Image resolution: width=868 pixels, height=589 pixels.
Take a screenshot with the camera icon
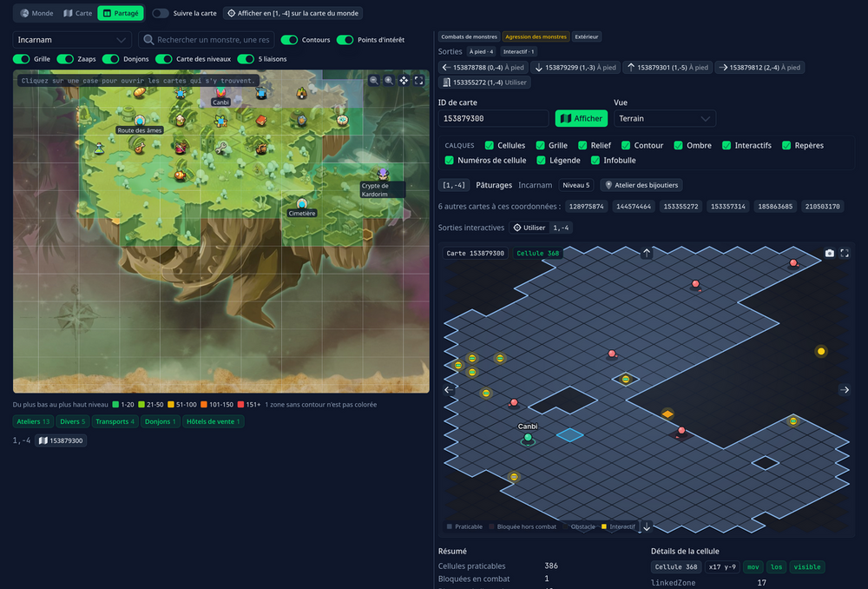829,253
